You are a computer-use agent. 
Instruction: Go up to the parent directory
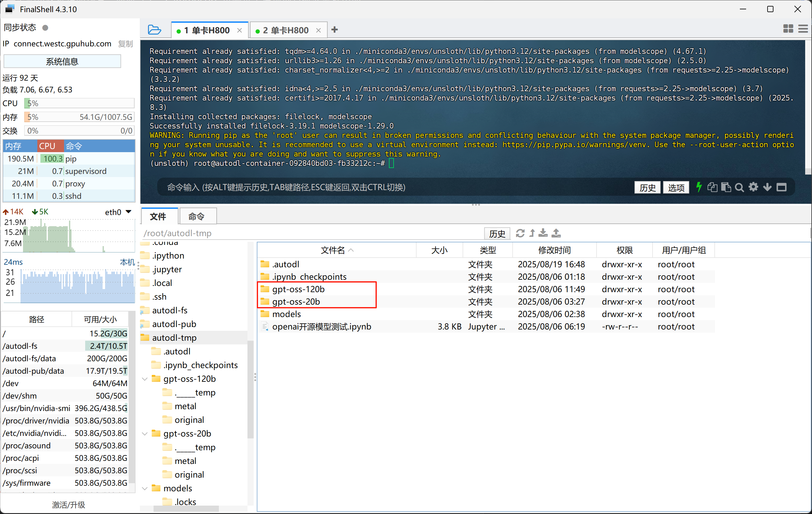coord(532,233)
